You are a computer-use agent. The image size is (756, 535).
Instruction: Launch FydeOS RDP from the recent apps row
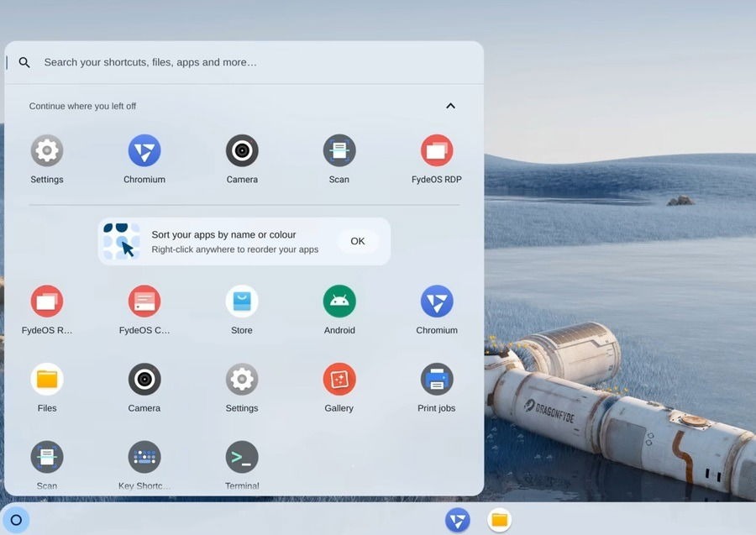pyautogui.click(x=437, y=151)
